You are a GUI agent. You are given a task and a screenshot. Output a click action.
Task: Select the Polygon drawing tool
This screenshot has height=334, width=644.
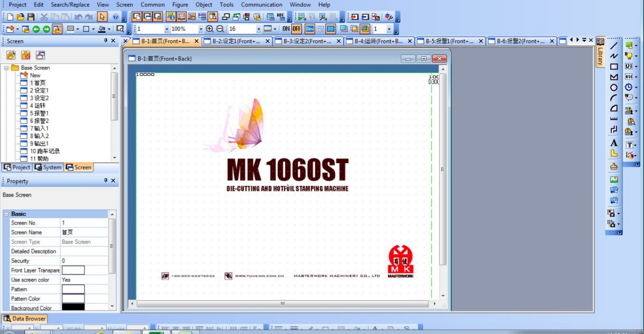pyautogui.click(x=614, y=77)
